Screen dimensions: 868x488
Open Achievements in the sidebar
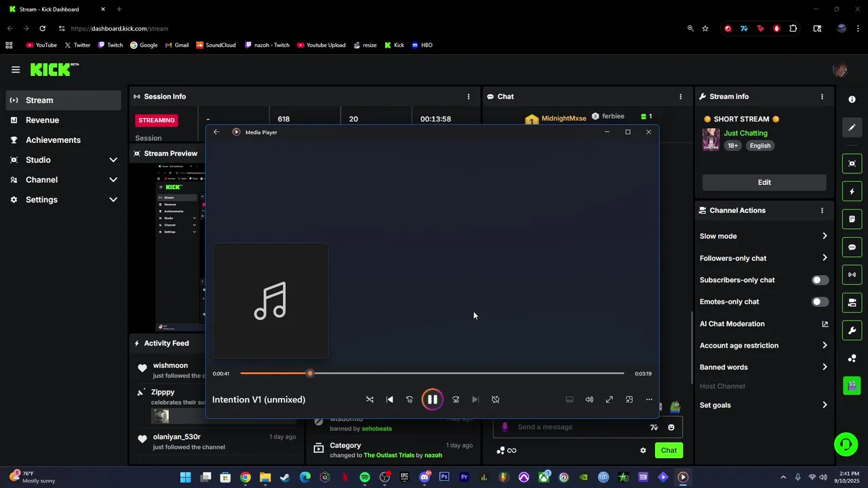tap(64, 140)
